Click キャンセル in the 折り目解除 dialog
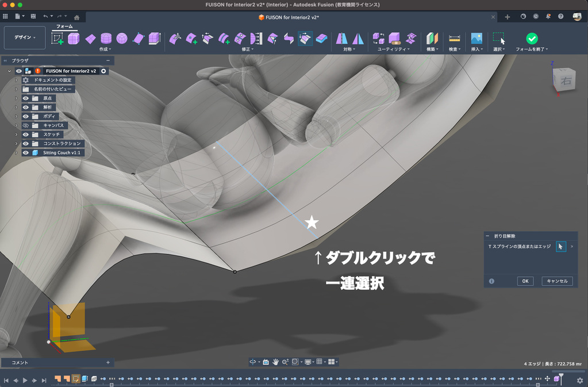This screenshot has width=588, height=387. [x=556, y=281]
